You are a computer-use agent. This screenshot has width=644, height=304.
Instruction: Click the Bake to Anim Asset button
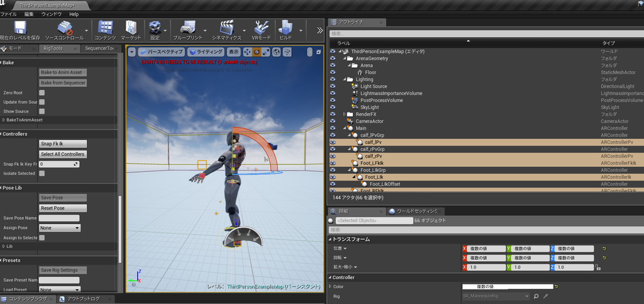[63, 72]
